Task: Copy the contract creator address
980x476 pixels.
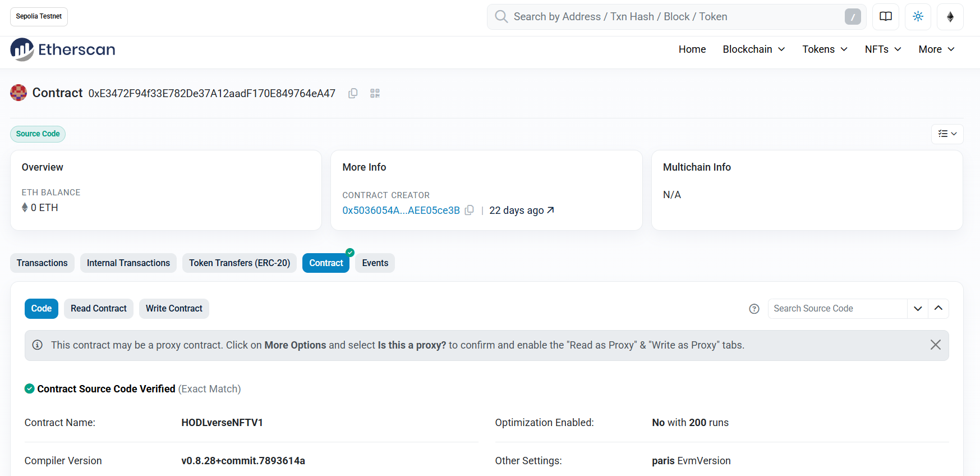Action: point(470,210)
